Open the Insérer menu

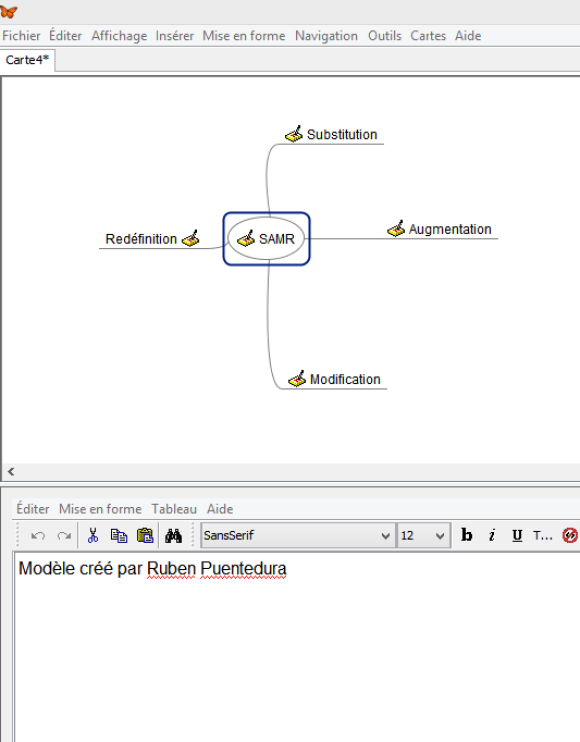pos(175,36)
